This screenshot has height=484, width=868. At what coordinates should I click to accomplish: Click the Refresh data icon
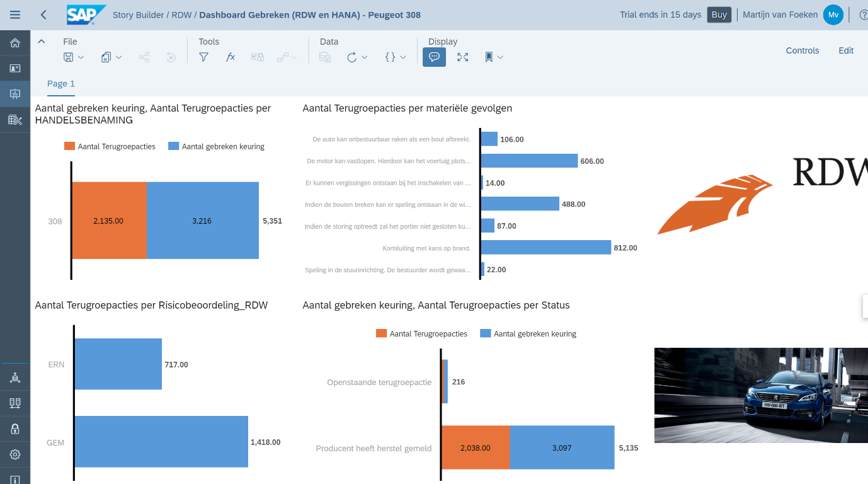(x=352, y=57)
